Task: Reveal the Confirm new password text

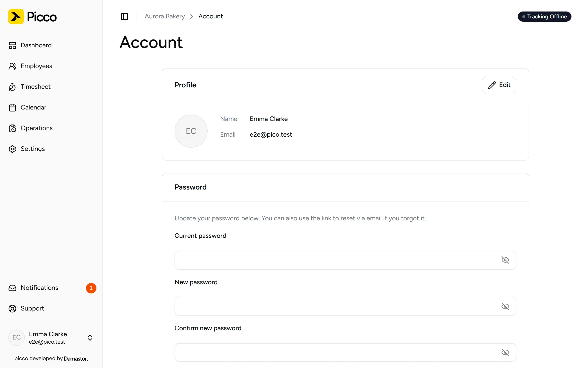Action: click(505, 352)
